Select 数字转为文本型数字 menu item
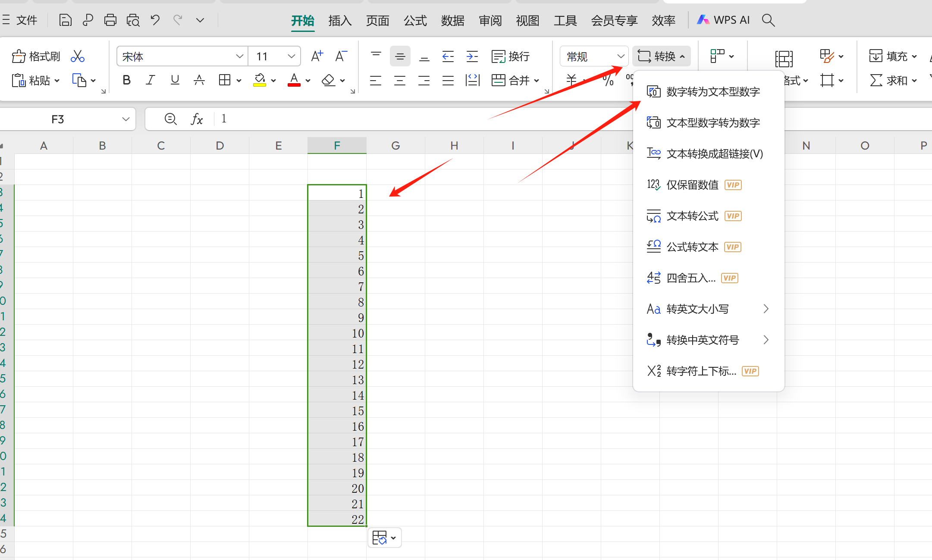The image size is (932, 560). pyautogui.click(x=709, y=92)
